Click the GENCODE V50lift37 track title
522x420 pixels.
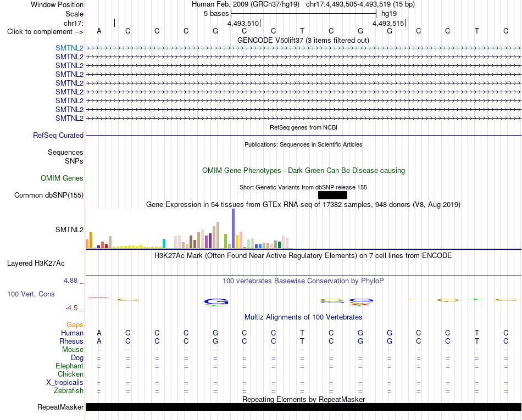click(x=303, y=41)
